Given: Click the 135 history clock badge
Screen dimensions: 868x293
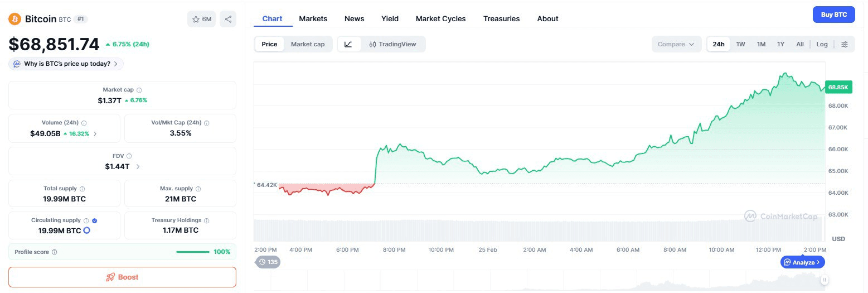Looking at the screenshot, I should click(268, 262).
